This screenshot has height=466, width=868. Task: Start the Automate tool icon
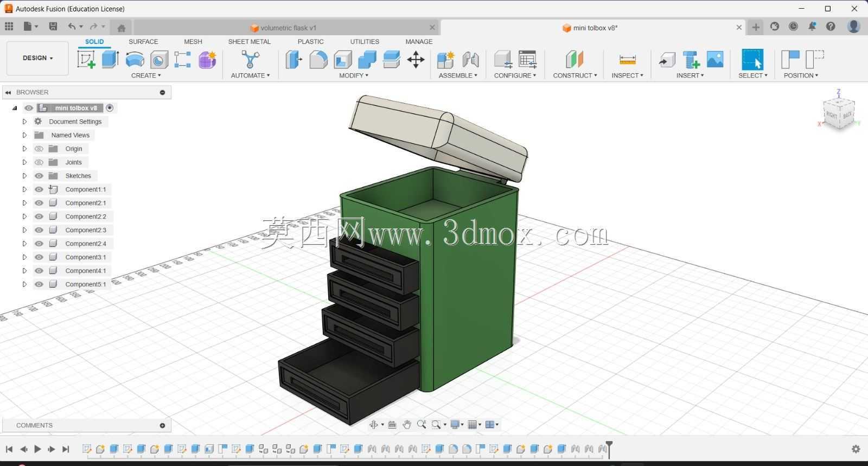(250, 59)
